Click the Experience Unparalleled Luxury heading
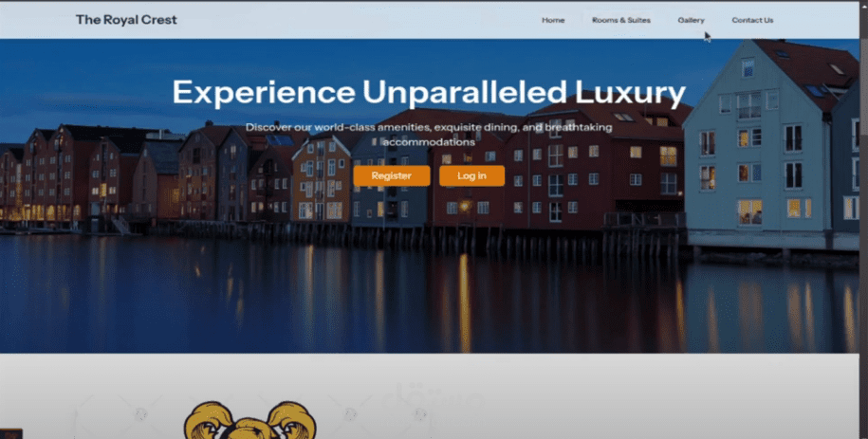This screenshot has height=439, width=868. pos(429,92)
